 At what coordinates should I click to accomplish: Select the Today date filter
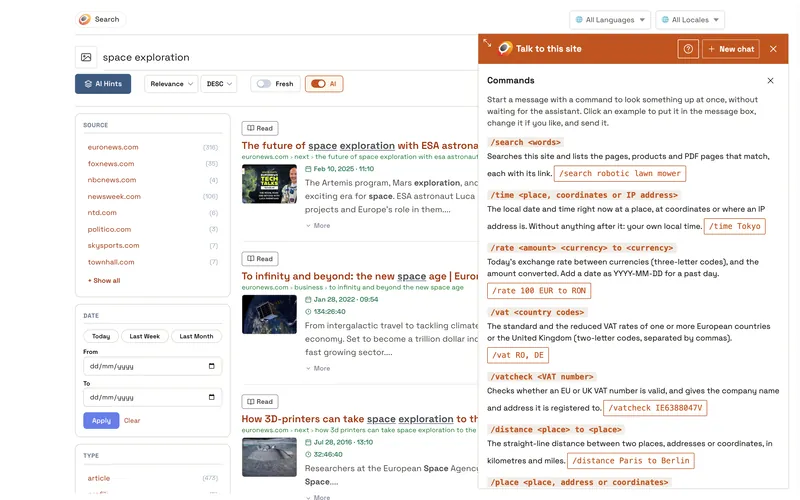coord(101,336)
